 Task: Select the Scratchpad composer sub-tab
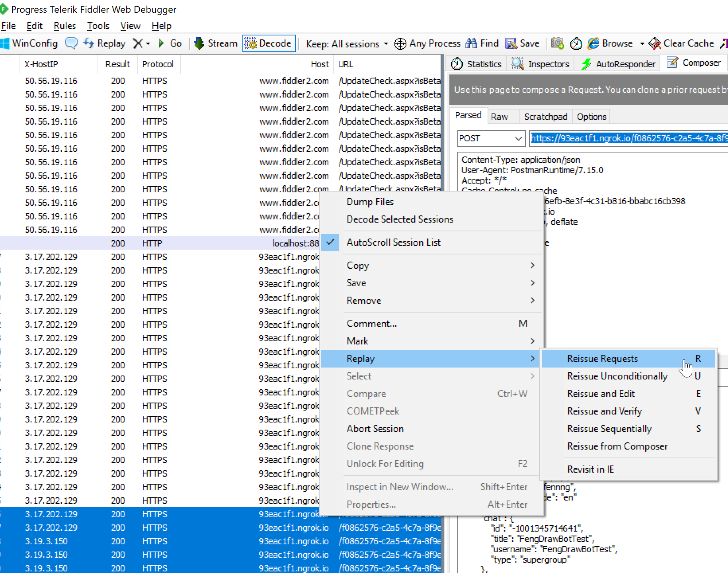pyautogui.click(x=545, y=117)
